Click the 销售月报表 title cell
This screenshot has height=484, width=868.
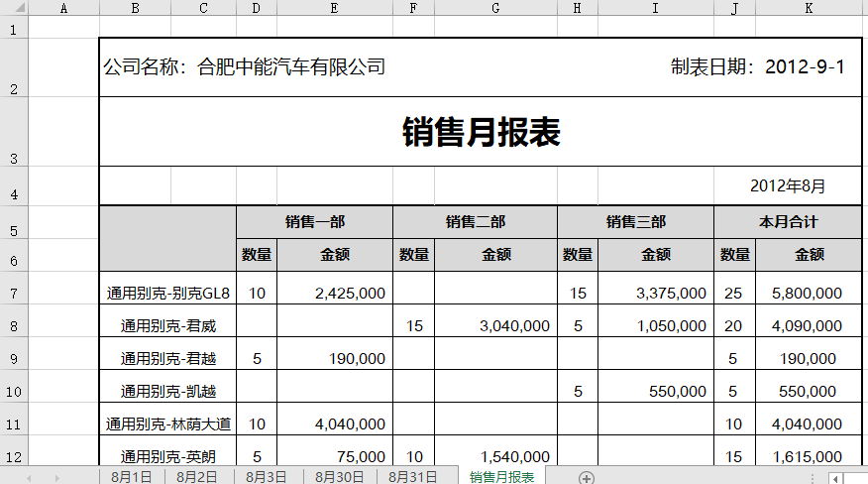[x=481, y=132]
